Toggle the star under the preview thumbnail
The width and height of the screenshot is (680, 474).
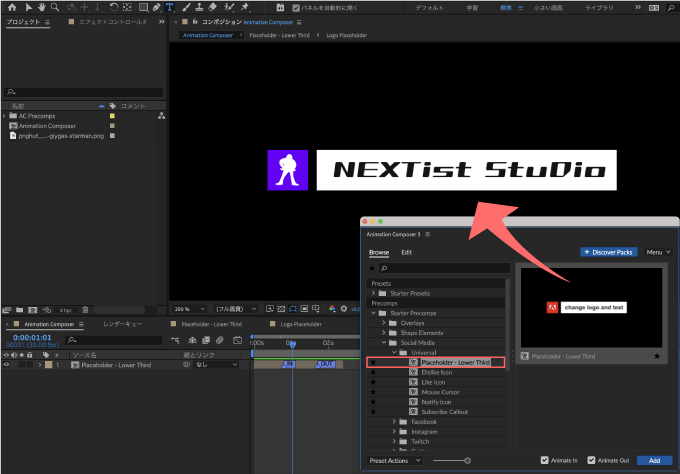657,356
